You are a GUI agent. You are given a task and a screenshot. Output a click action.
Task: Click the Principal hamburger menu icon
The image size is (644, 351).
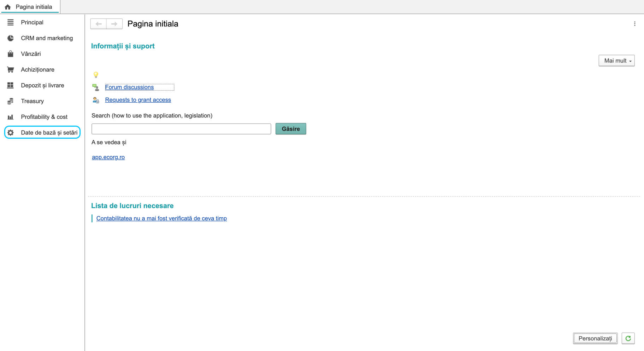[10, 22]
